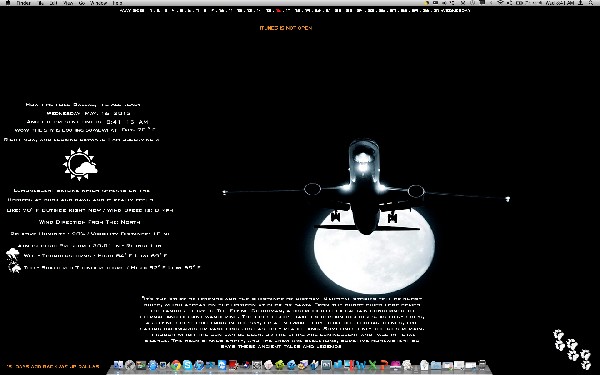Screen dimensions: 600x375
Task: Click the menu bar clock showing the time
Action: (559, 2)
